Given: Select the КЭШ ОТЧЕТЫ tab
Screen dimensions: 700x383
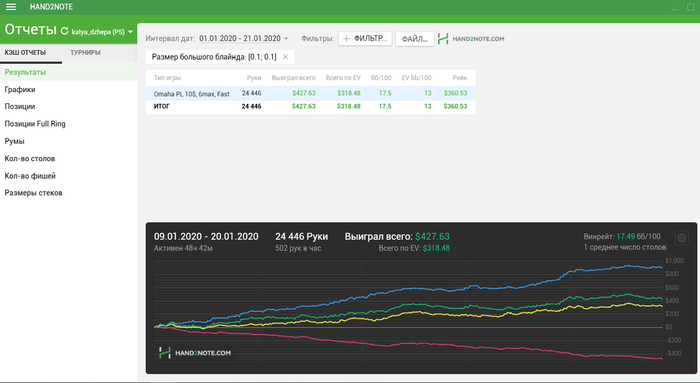Looking at the screenshot, I should 25,53.
